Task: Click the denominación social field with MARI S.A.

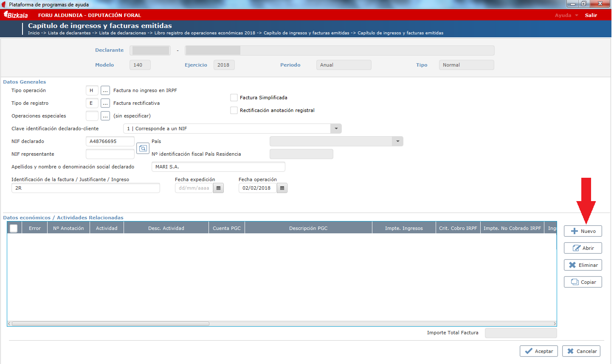Action: [x=218, y=167]
